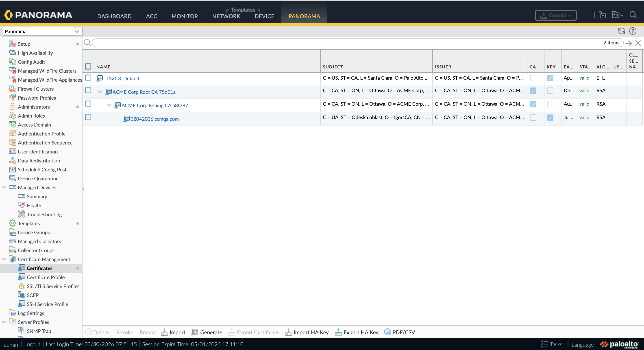This screenshot has width=644, height=350.
Task: Switch to the DASHBOARD tab
Action: (x=115, y=16)
